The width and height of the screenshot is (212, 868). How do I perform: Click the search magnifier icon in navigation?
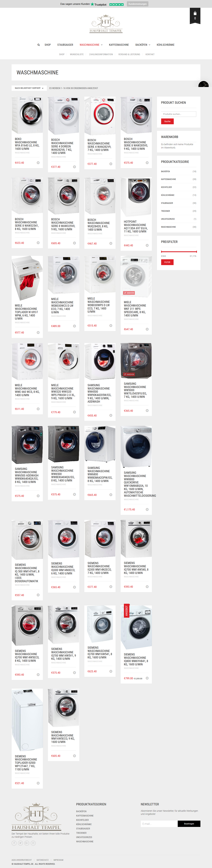coord(38,45)
